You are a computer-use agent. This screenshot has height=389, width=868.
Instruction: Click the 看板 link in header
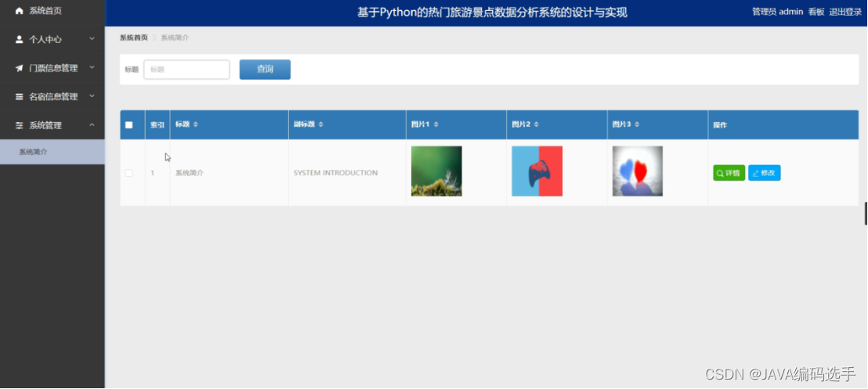click(816, 12)
